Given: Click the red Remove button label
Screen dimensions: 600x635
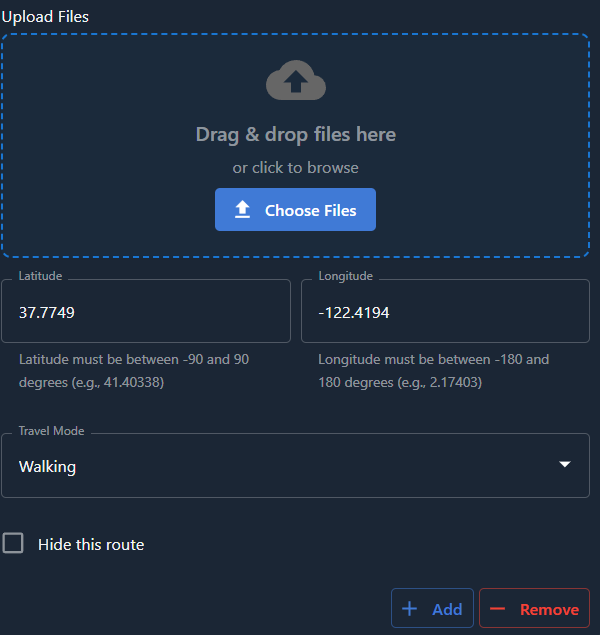Looking at the screenshot, I should point(549,609).
